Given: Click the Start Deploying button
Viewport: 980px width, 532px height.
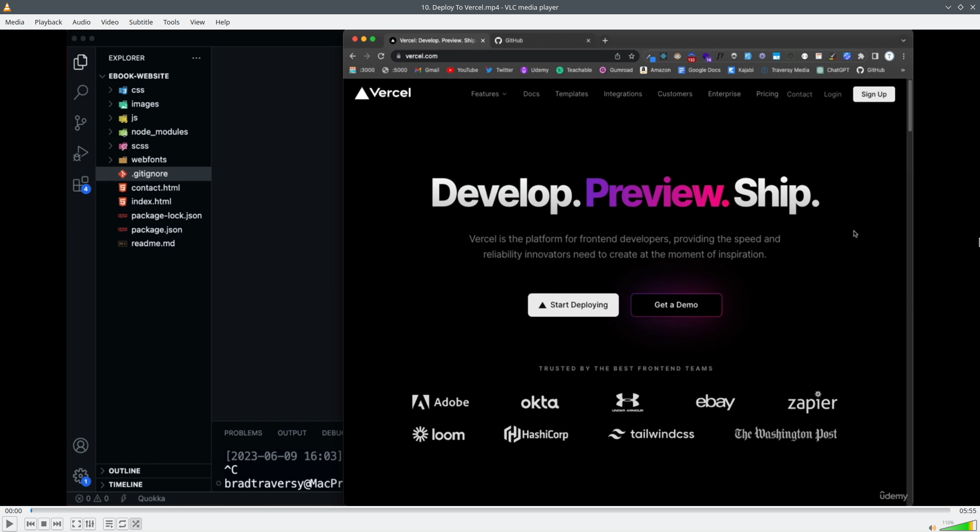Looking at the screenshot, I should pos(573,305).
